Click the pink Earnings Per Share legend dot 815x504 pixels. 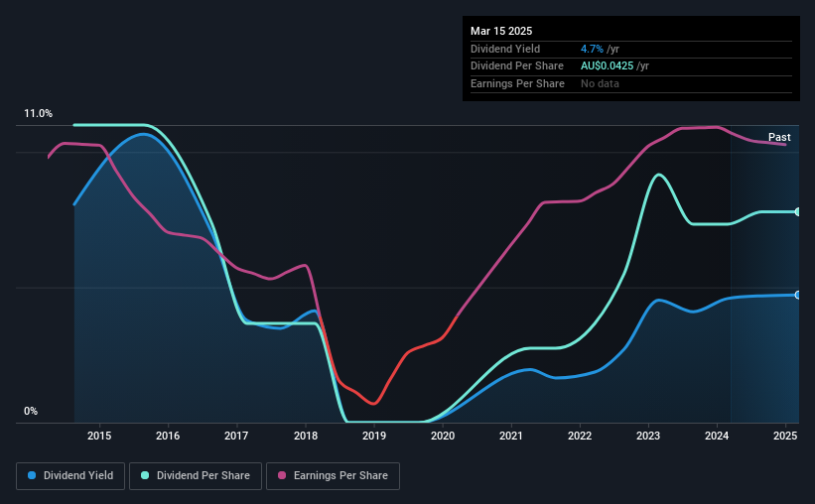click(282, 475)
